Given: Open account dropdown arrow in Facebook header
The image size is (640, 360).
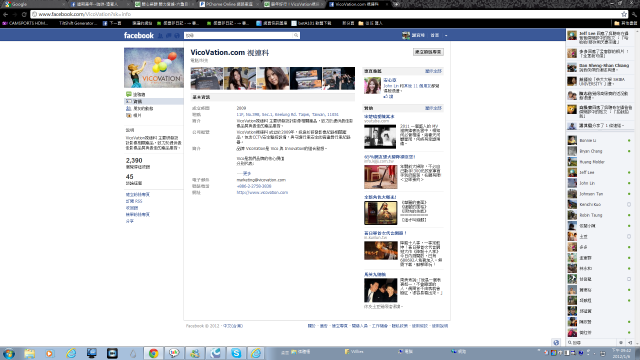Looking at the screenshot, I should coord(446,36).
